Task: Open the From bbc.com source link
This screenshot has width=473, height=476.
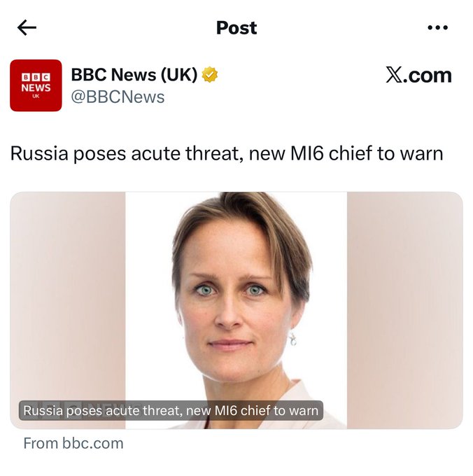Action: tap(73, 443)
